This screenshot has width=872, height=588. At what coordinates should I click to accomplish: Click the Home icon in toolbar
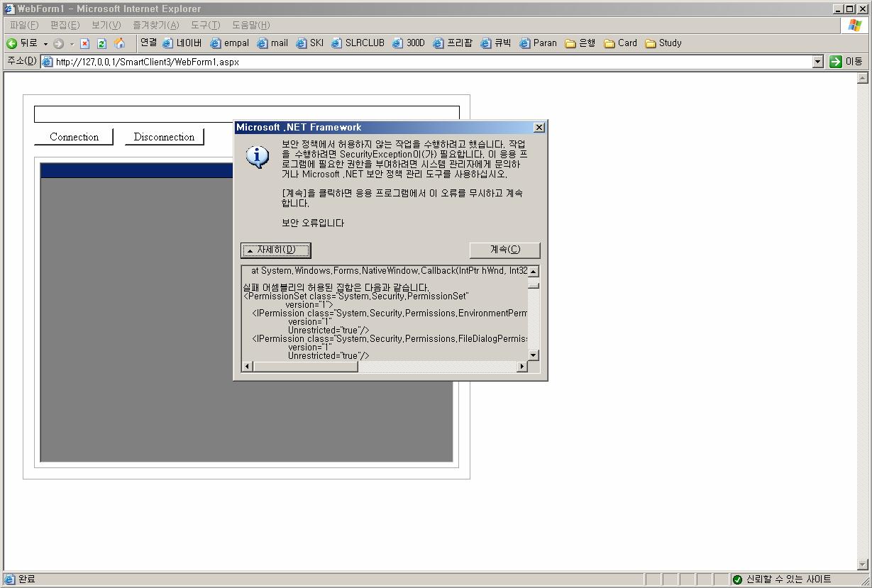[x=119, y=43]
